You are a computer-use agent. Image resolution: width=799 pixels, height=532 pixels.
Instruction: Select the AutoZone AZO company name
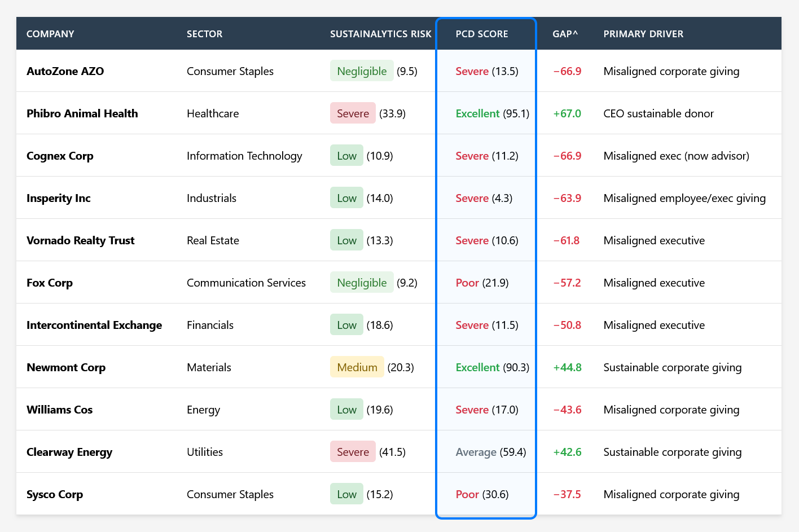65,71
